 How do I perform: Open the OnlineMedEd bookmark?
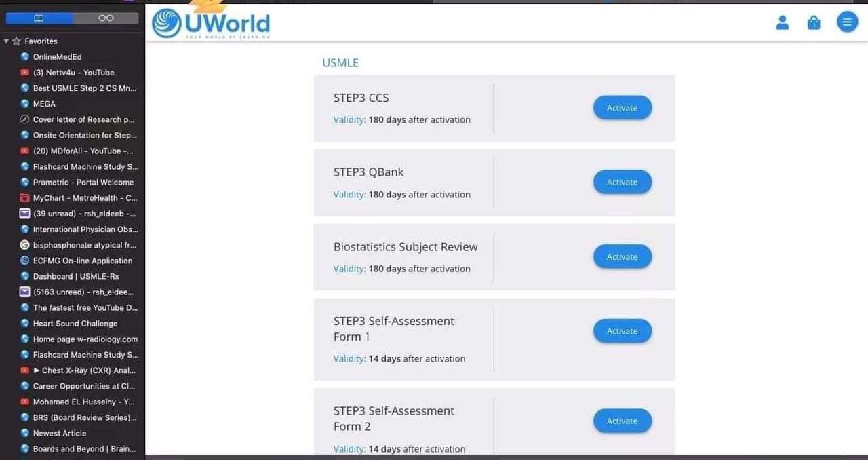(58, 56)
